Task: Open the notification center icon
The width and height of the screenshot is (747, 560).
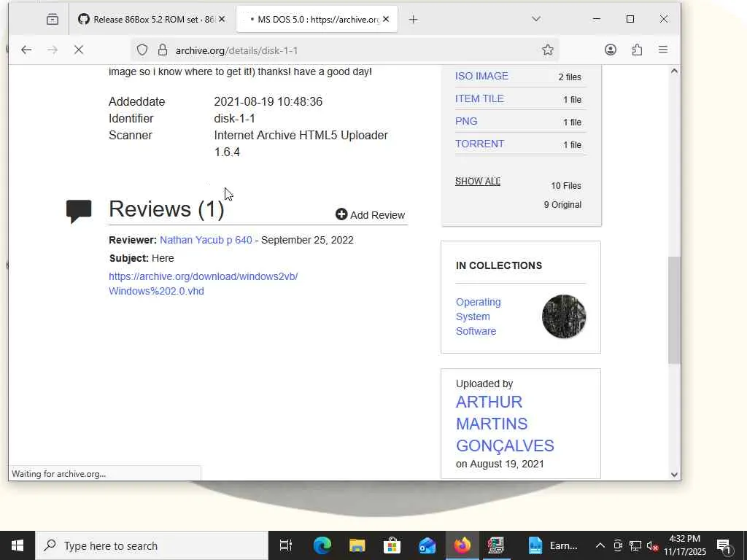Action: (724, 546)
